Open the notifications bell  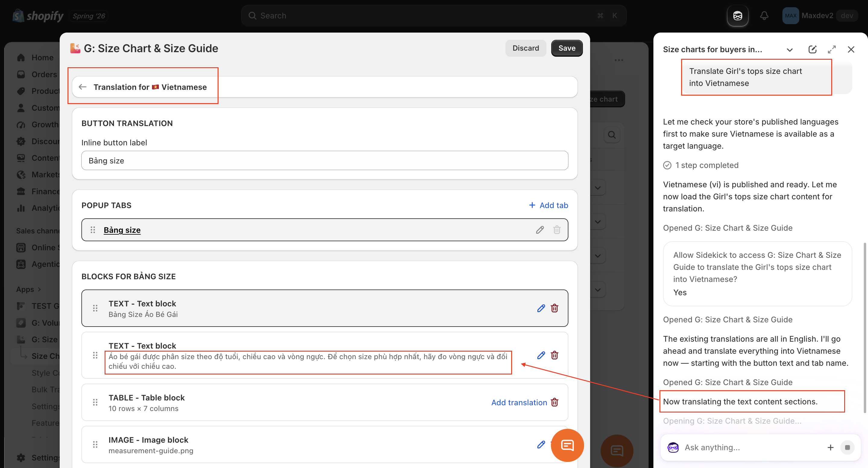click(x=764, y=15)
